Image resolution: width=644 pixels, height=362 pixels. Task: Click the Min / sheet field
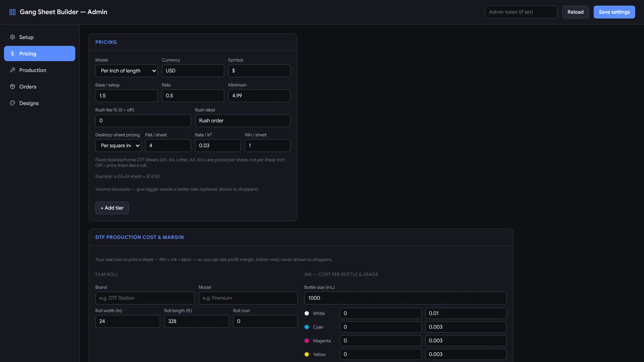click(268, 146)
